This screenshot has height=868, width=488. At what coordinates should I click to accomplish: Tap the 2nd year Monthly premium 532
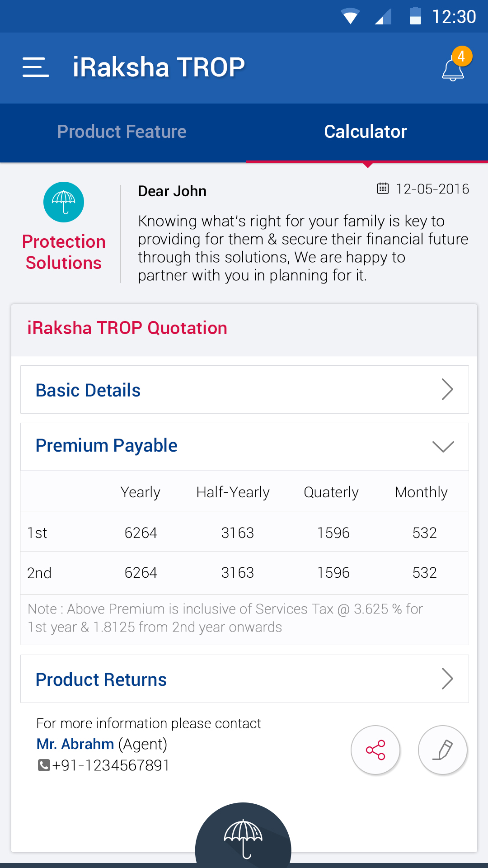424,573
